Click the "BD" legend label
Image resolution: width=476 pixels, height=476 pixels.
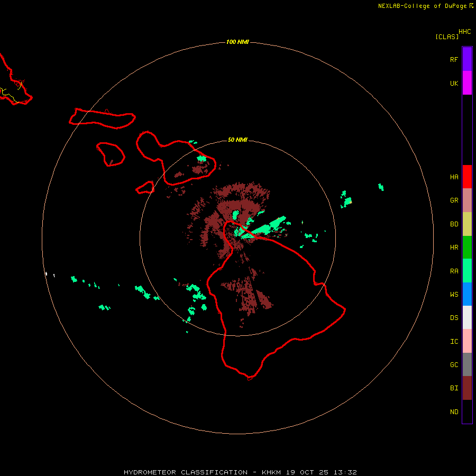coord(454,224)
